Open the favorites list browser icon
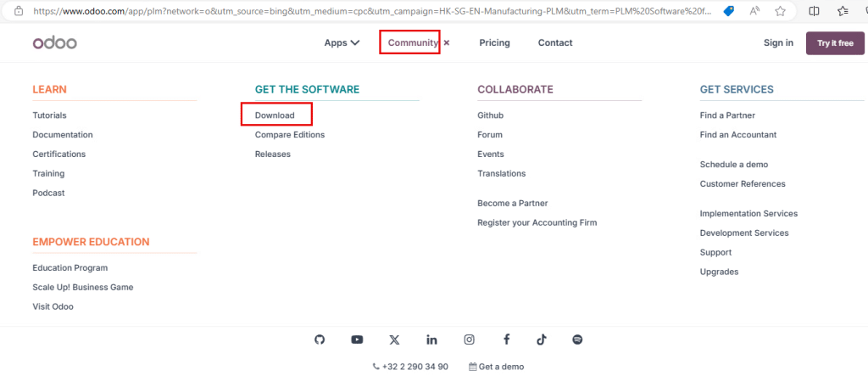This screenshot has height=376, width=868. [x=843, y=11]
